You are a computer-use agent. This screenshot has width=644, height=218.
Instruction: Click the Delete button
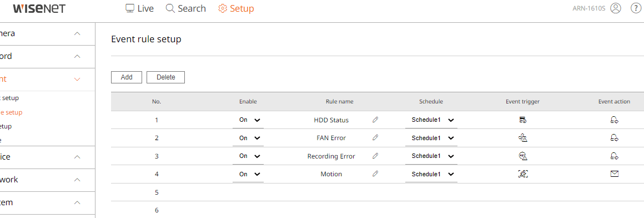coord(165,77)
